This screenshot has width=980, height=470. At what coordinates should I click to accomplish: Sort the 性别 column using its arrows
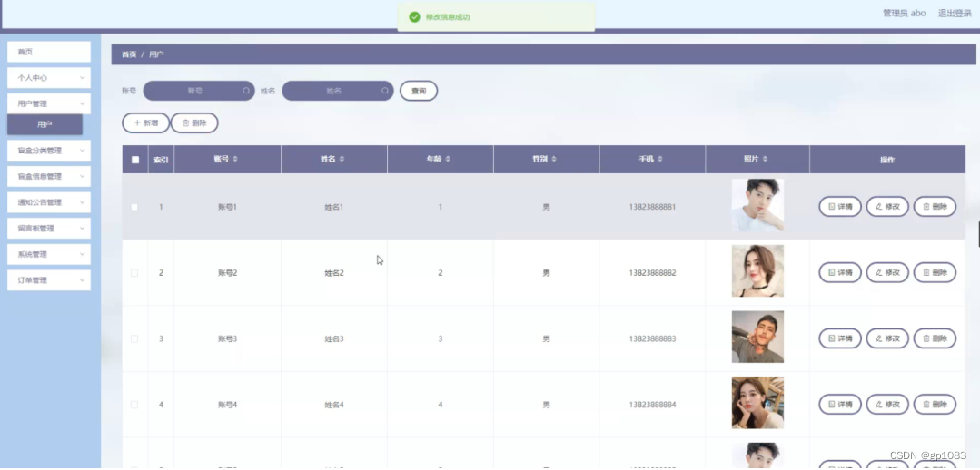(554, 159)
